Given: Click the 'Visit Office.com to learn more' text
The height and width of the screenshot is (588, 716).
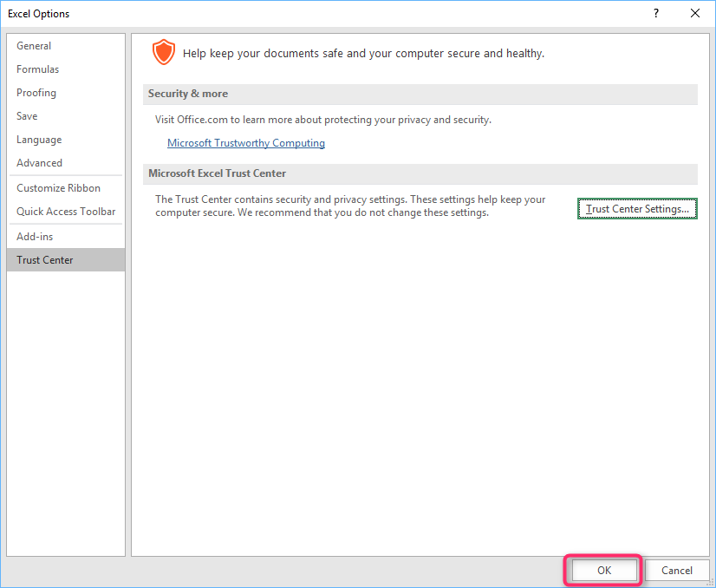Looking at the screenshot, I should (323, 120).
